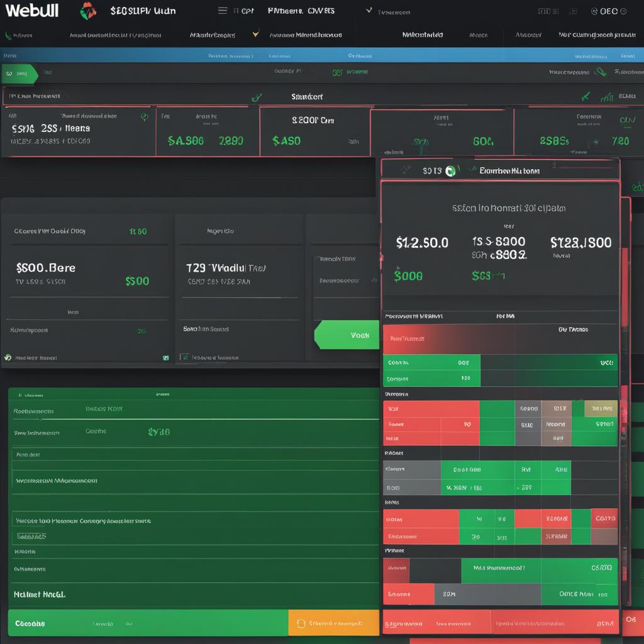Viewport: 644px width, 644px height.
Task: Click the green search icon at right of toolbar
Action: [x=601, y=72]
